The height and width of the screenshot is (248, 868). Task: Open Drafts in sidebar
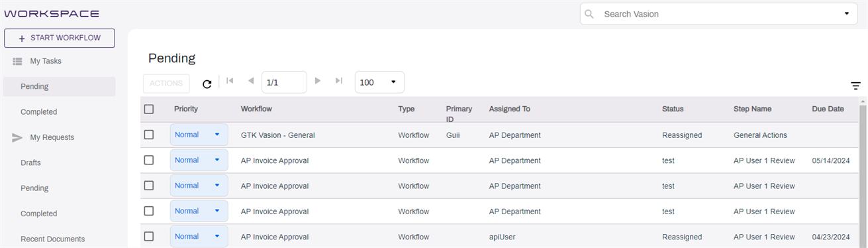coord(30,162)
